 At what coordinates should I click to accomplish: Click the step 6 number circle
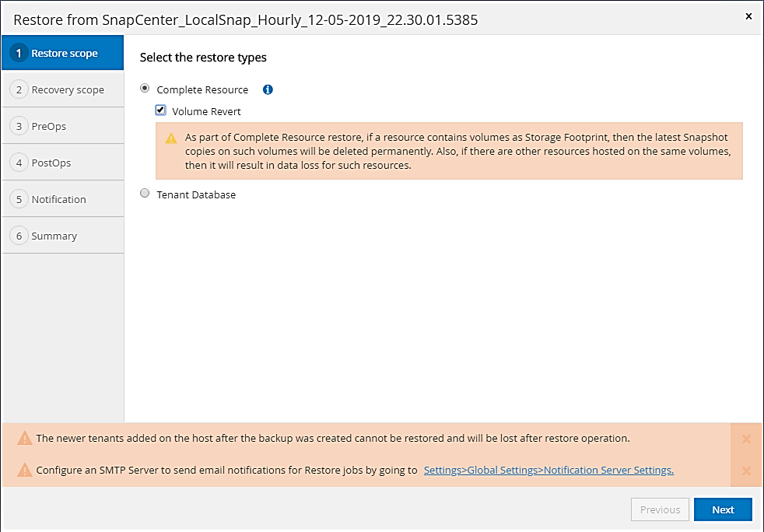point(19,236)
